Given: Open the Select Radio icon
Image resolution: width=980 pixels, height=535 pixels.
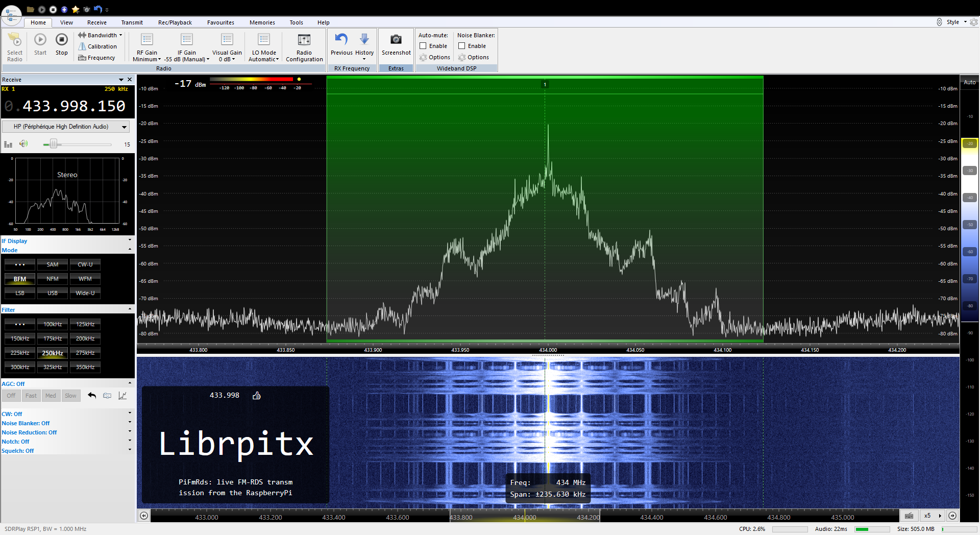Looking at the screenshot, I should (15, 40).
